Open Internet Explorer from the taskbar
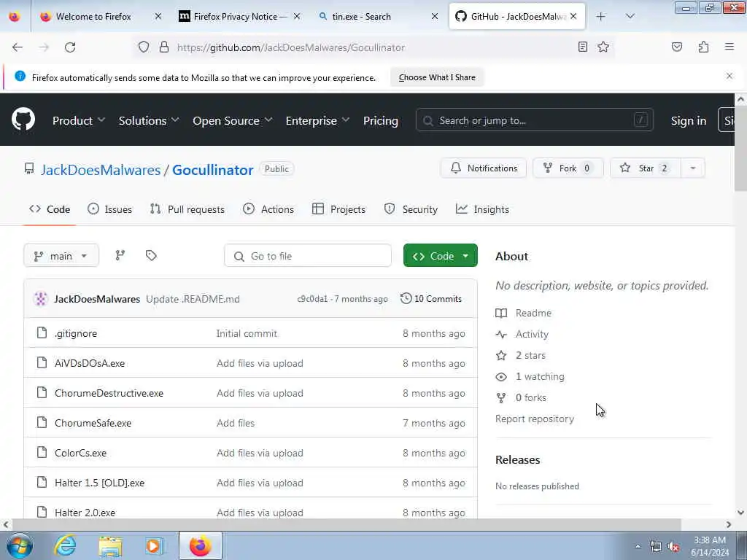 [65, 545]
